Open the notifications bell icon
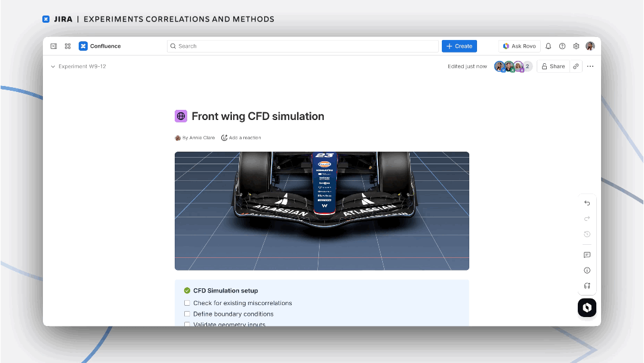 point(548,45)
